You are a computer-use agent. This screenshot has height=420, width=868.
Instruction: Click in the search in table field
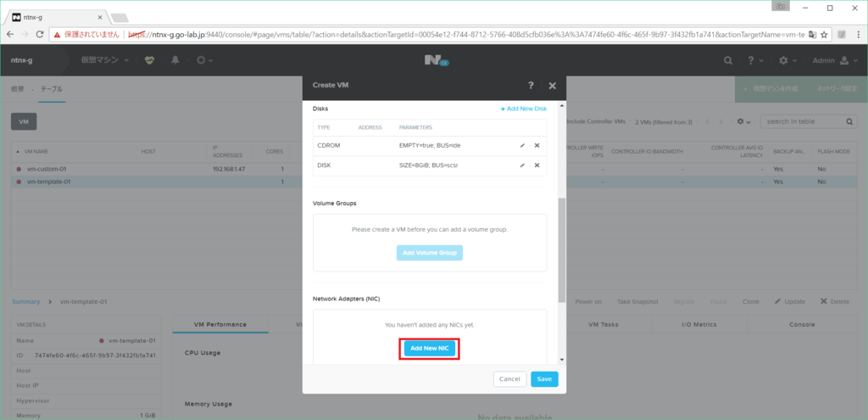point(803,121)
